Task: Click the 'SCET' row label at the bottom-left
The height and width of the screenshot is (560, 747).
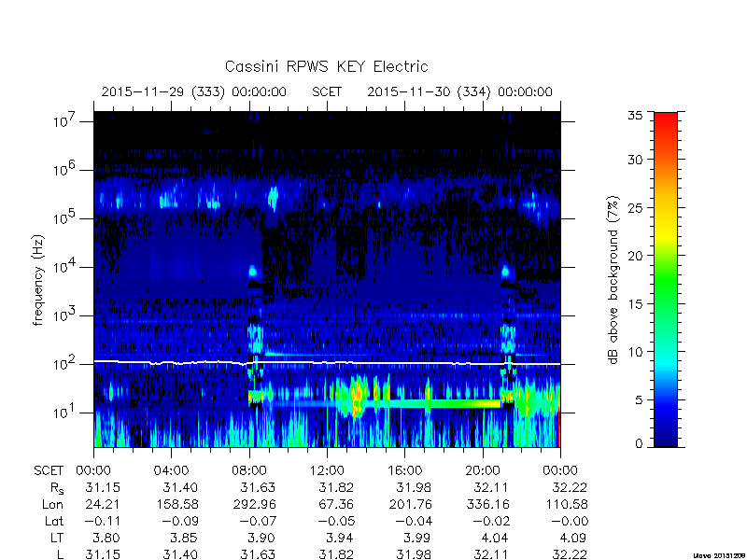Action: (x=49, y=470)
